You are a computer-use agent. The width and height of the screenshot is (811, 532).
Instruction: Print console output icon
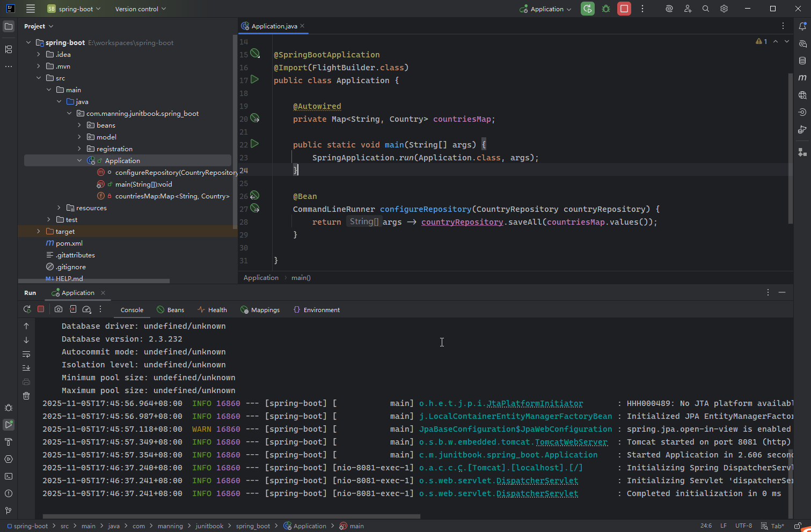(26, 382)
